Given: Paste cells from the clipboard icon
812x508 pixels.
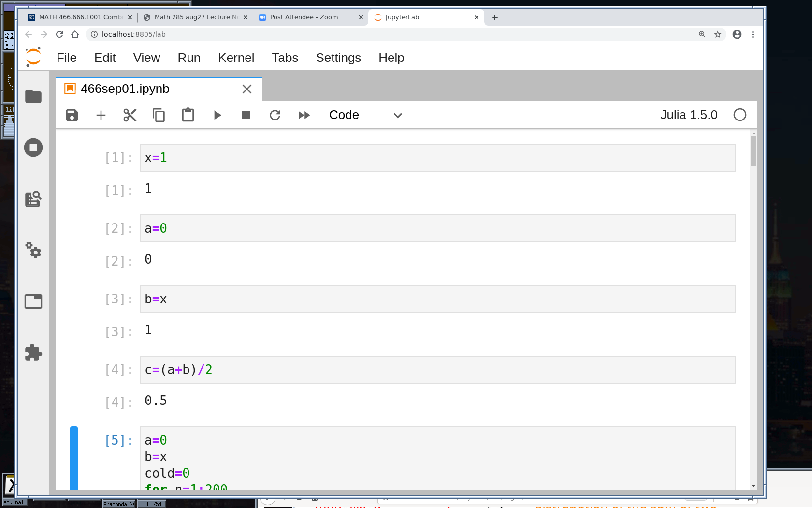Looking at the screenshot, I should coord(188,115).
